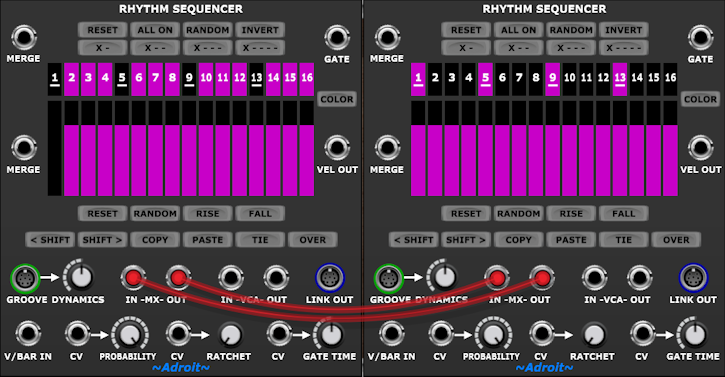The width and height of the screenshot is (725, 377).
Task: Toggle step 13 on right sequencer
Action: (x=620, y=79)
